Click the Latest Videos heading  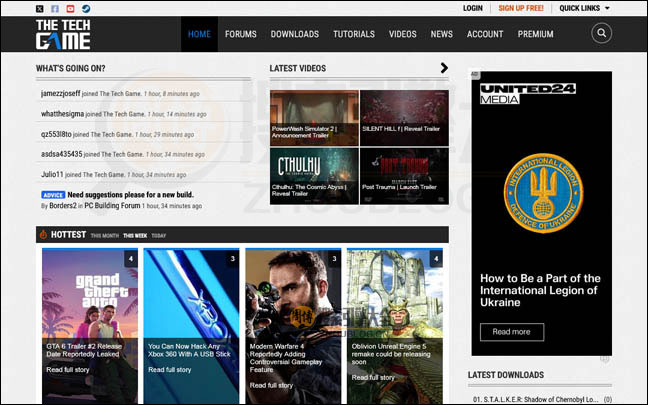tap(298, 68)
